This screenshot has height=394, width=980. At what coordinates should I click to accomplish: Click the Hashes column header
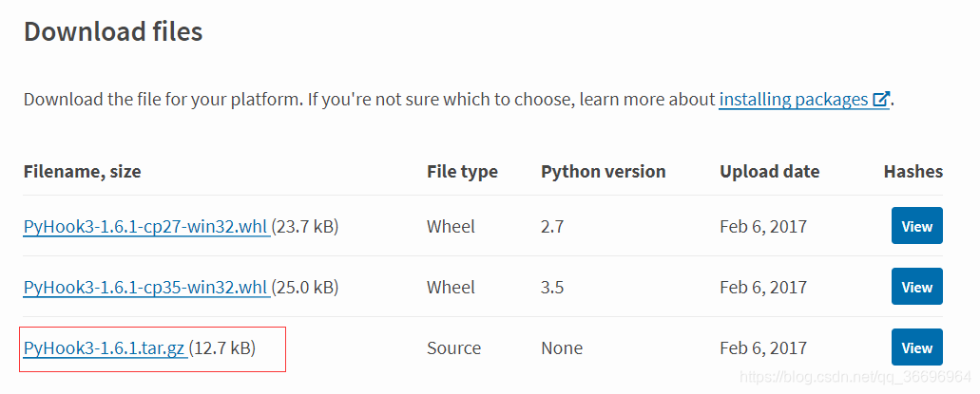click(913, 171)
